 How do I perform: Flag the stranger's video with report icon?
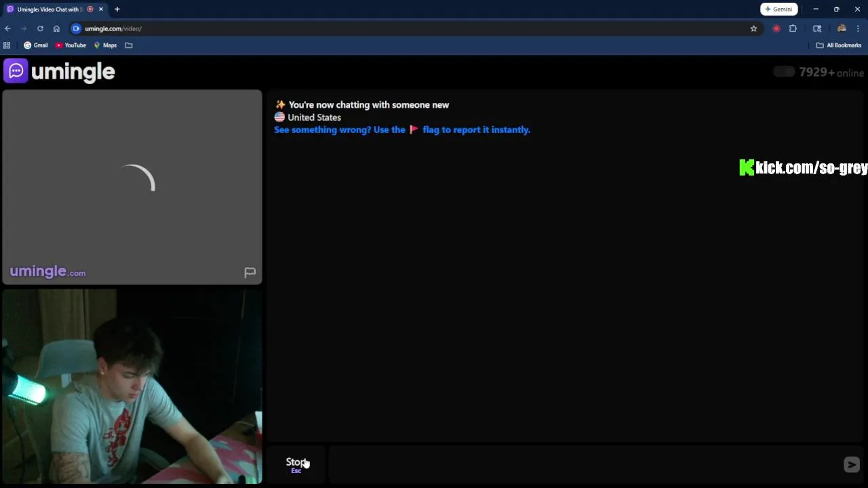pyautogui.click(x=250, y=272)
